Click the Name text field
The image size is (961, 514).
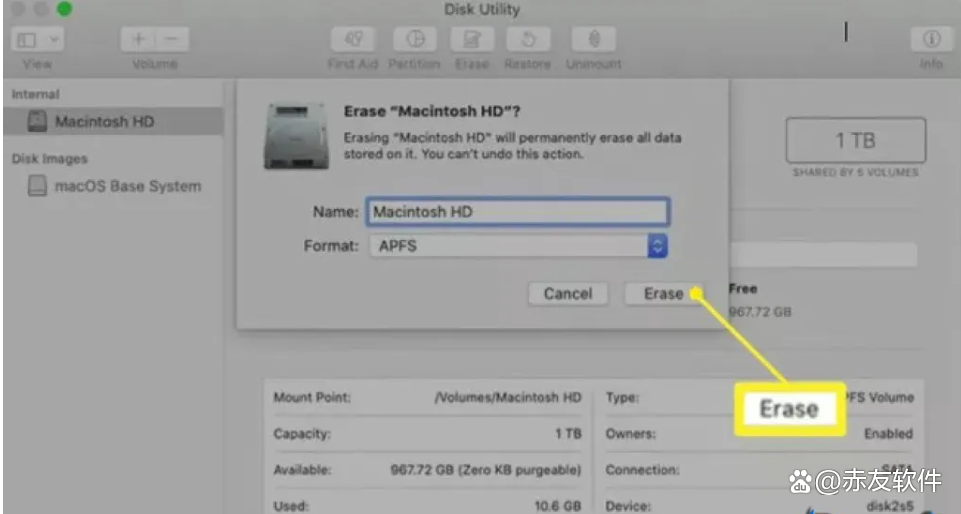point(517,212)
